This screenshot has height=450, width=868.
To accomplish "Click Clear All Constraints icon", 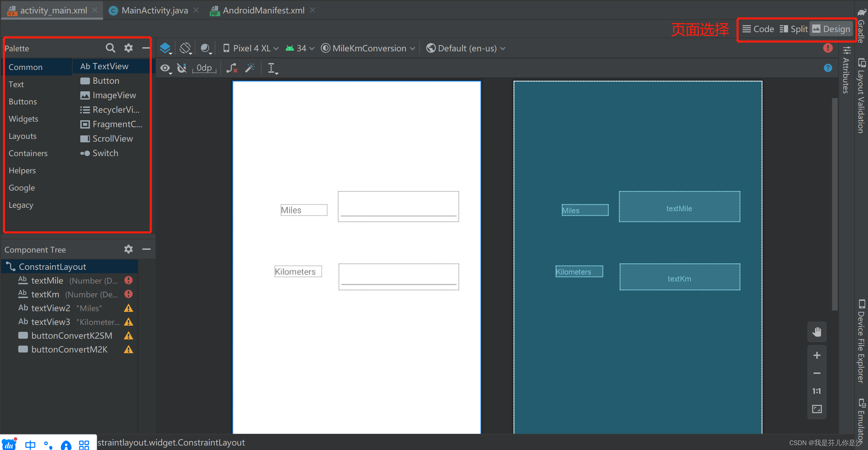I will [x=232, y=68].
